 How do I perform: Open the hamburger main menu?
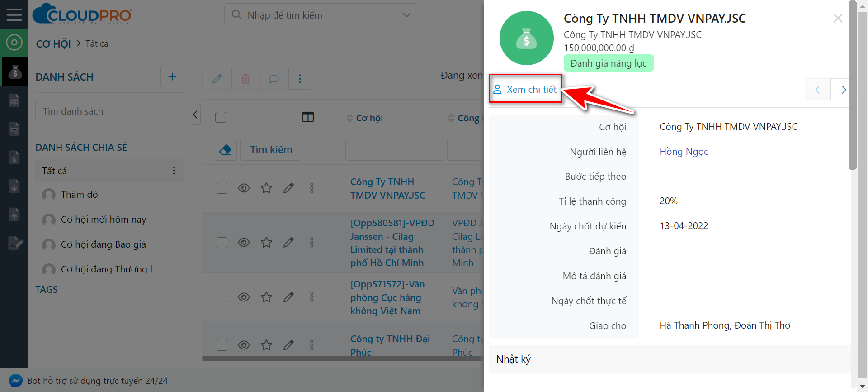(x=14, y=14)
